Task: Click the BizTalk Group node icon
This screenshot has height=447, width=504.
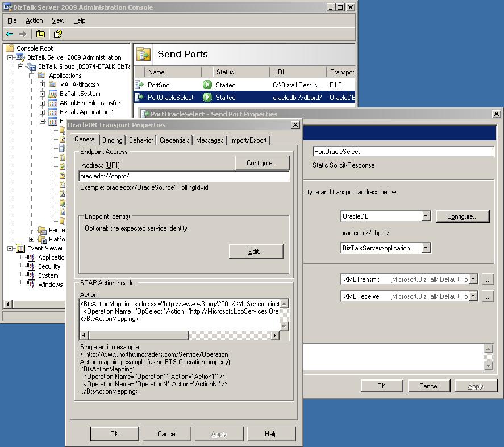Action: click(x=31, y=66)
